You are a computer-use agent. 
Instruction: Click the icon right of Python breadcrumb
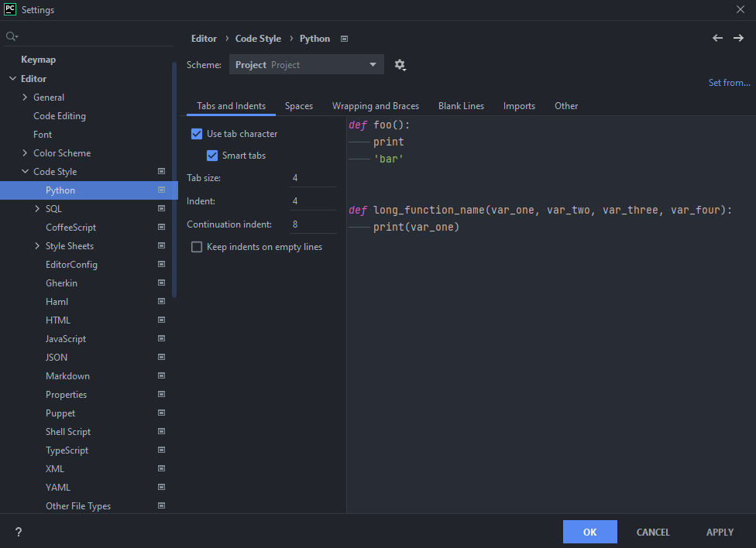344,38
